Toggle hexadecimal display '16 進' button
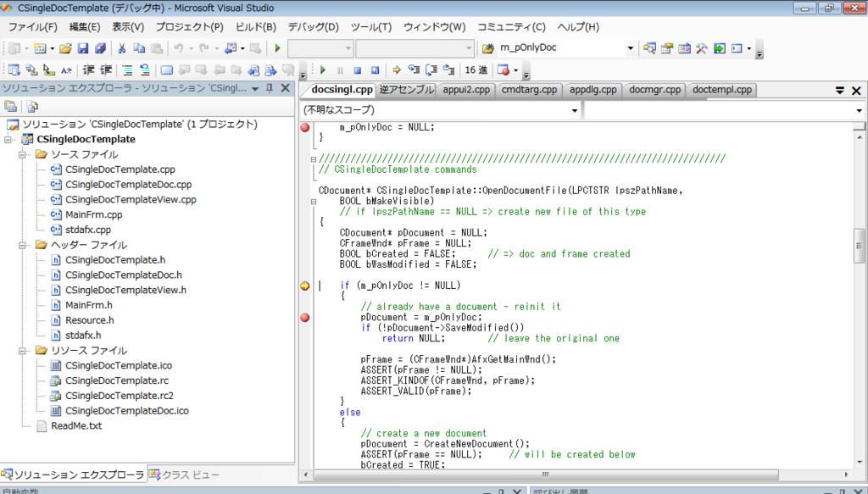The image size is (868, 494). click(x=476, y=70)
